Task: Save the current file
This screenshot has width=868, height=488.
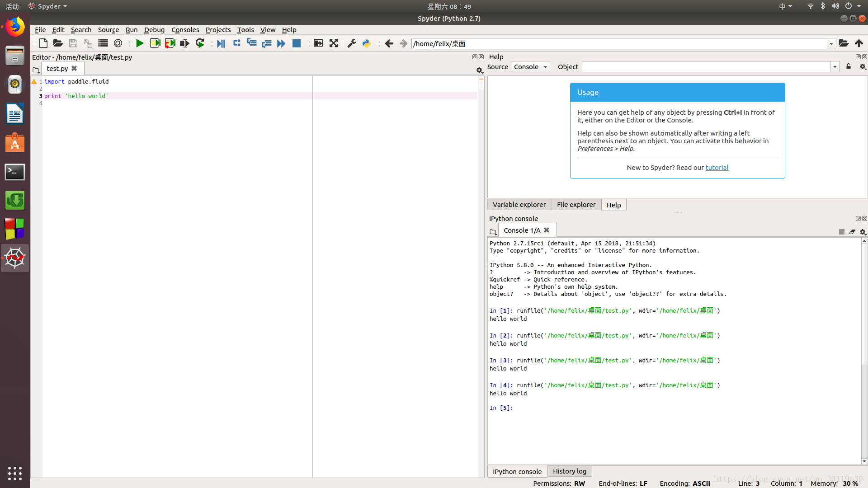Action: point(73,43)
